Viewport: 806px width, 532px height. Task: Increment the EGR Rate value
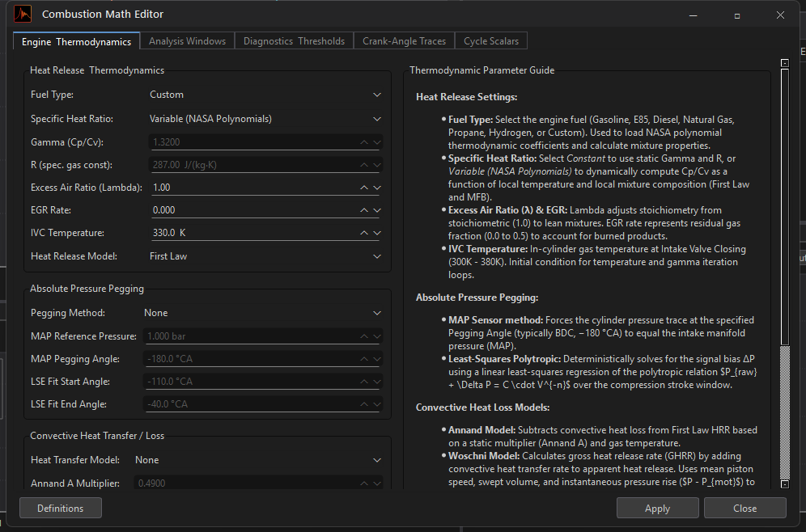click(364, 210)
